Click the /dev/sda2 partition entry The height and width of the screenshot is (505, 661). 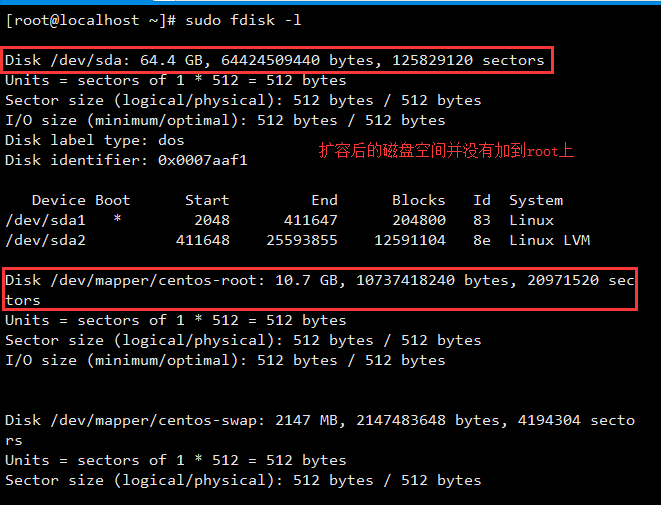point(45,240)
